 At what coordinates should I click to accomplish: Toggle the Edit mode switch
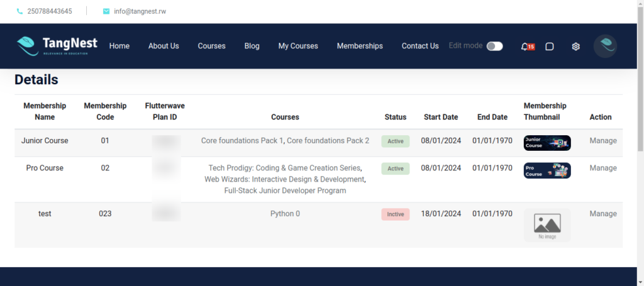coord(494,46)
